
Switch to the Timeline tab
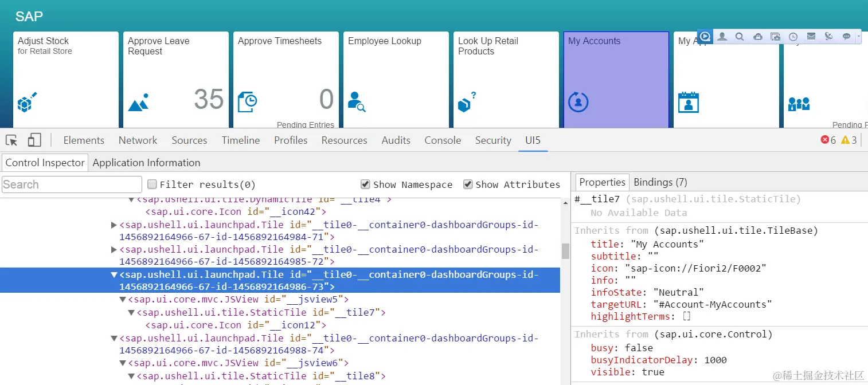point(241,140)
